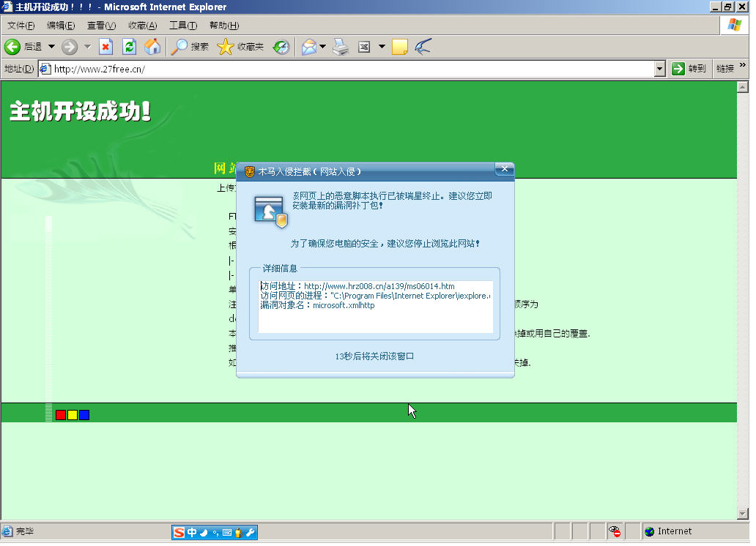Click the 链接 links toolbar label
This screenshot has width=756, height=546.
coord(725,69)
